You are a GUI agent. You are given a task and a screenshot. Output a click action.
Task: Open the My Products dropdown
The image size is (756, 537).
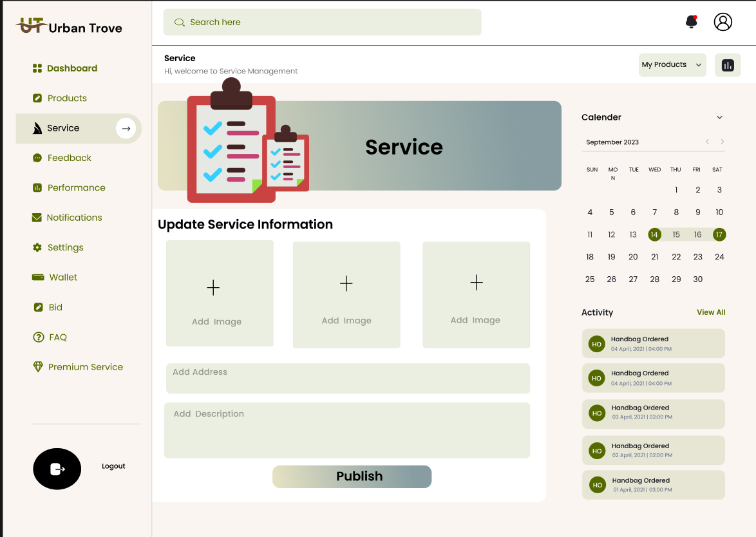(x=672, y=65)
